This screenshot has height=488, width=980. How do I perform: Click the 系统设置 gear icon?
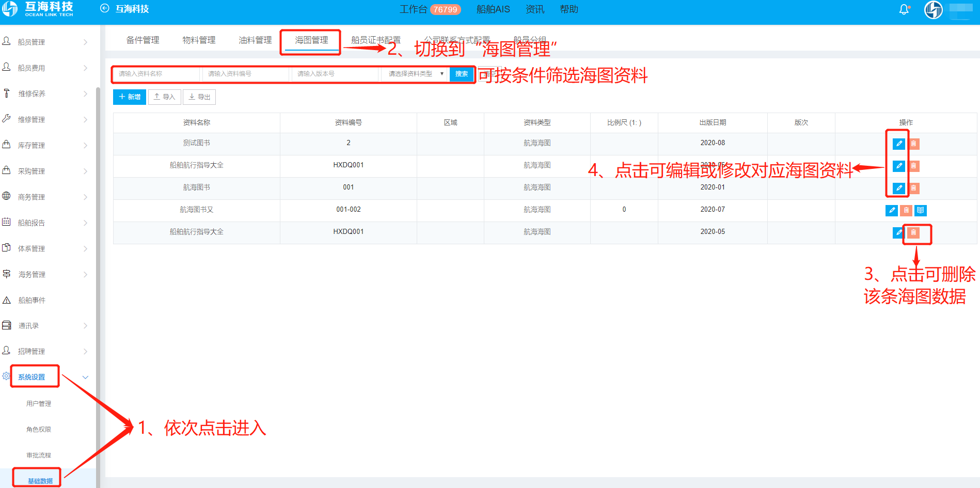pyautogui.click(x=6, y=376)
